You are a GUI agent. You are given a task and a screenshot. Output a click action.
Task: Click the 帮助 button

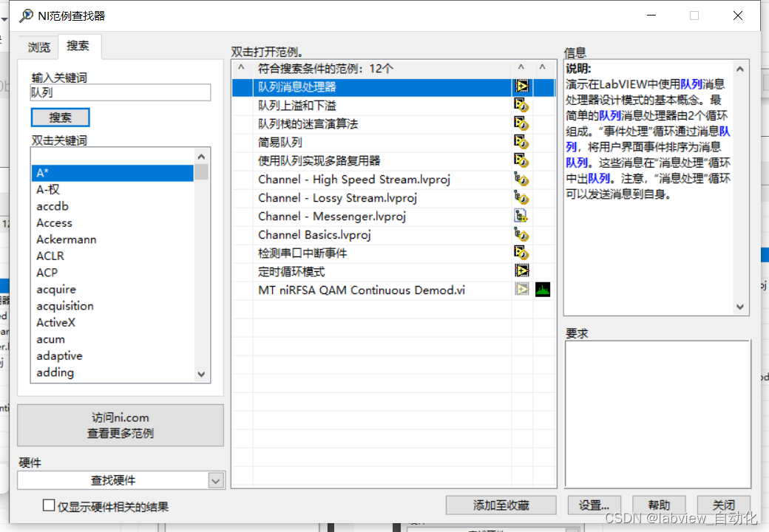click(659, 505)
